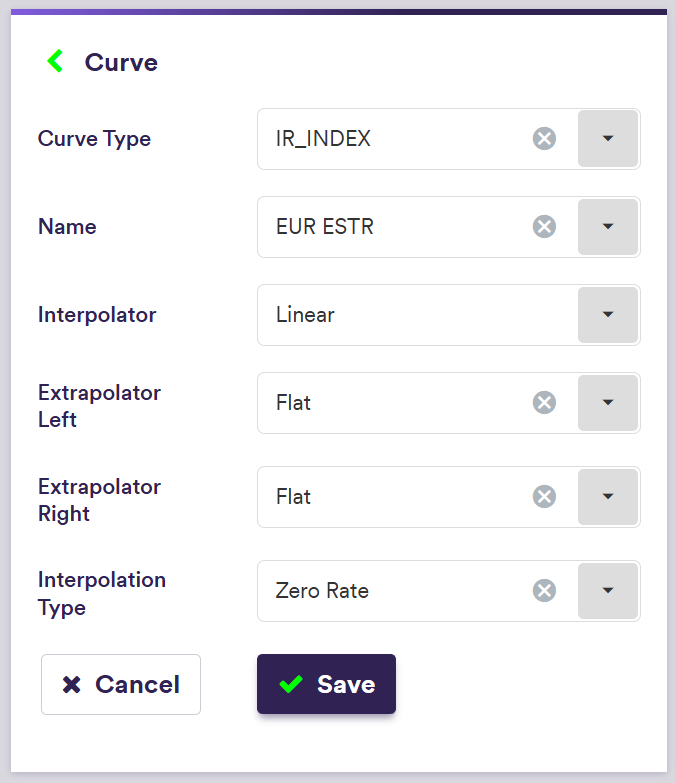Expand the Name dropdown arrow
Image resolution: width=675 pixels, height=783 pixels.
click(x=608, y=227)
